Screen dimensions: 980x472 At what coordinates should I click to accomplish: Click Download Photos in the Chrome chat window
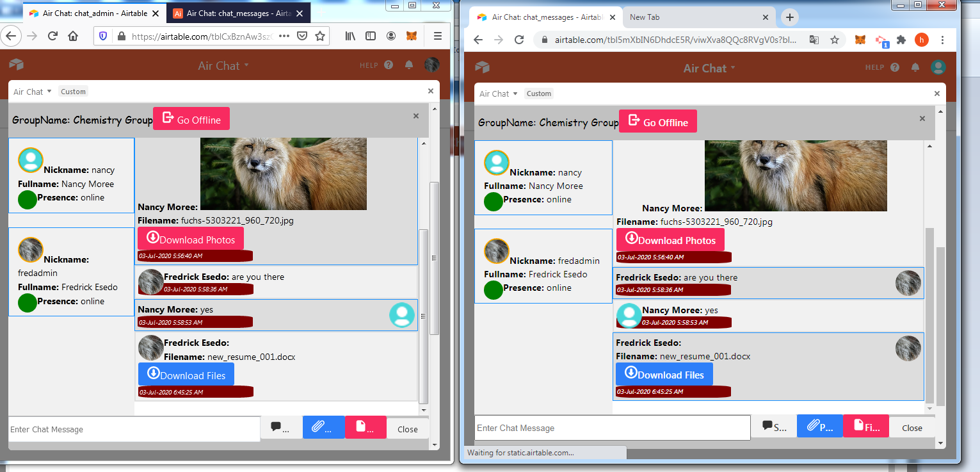point(670,240)
